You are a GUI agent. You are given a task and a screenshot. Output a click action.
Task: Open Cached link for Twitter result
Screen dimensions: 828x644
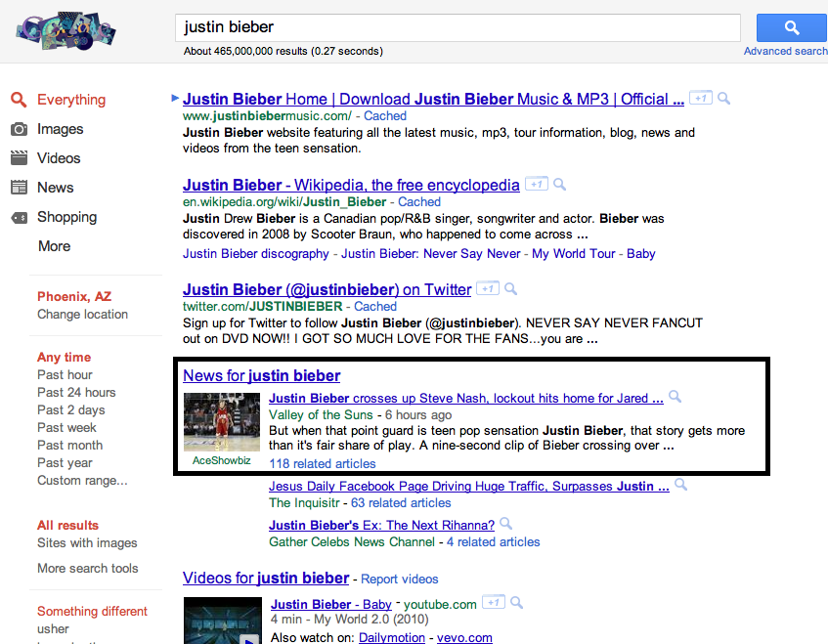coord(375,306)
